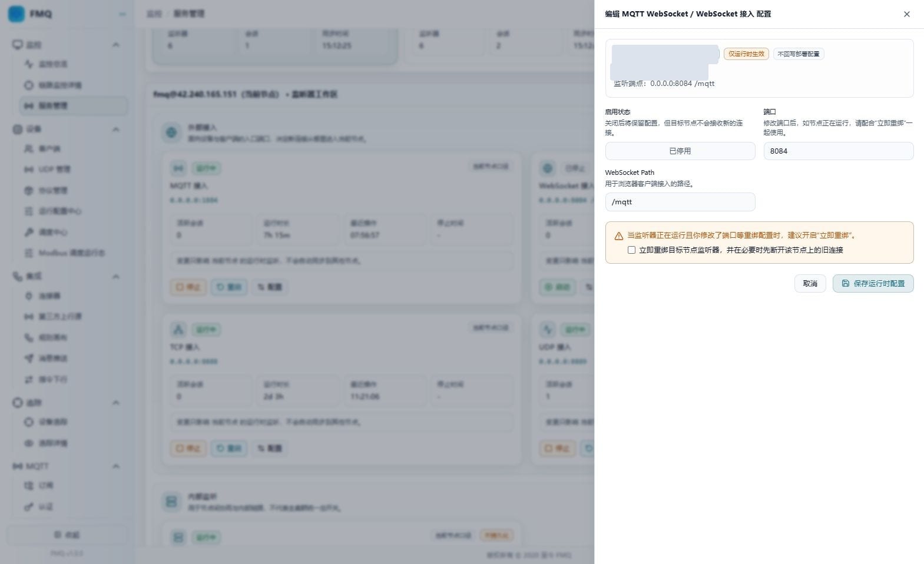Collapse the MQTT group chevron in sidebar
This screenshot has width=924, height=564.
coord(116,466)
